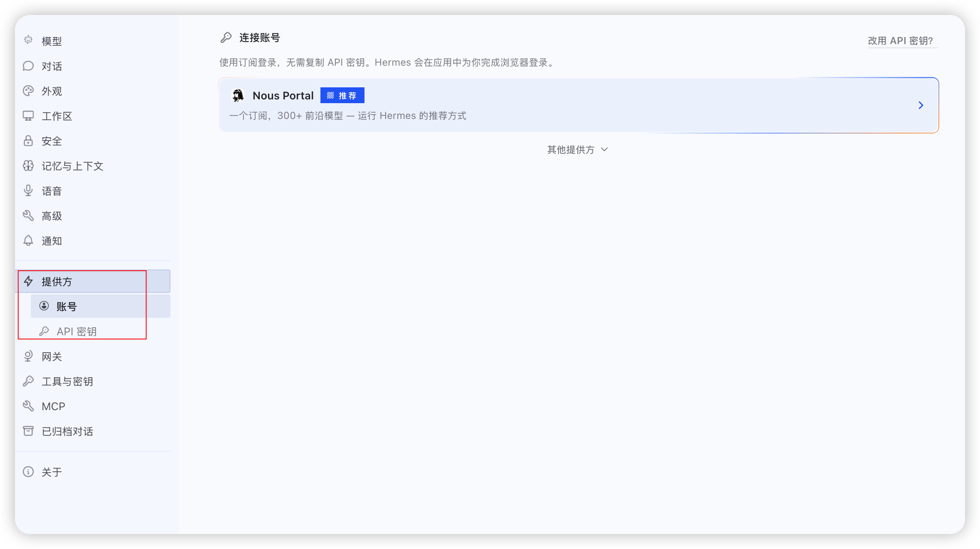Click the Nous Portal logo avatar
The image size is (980, 549).
(238, 96)
